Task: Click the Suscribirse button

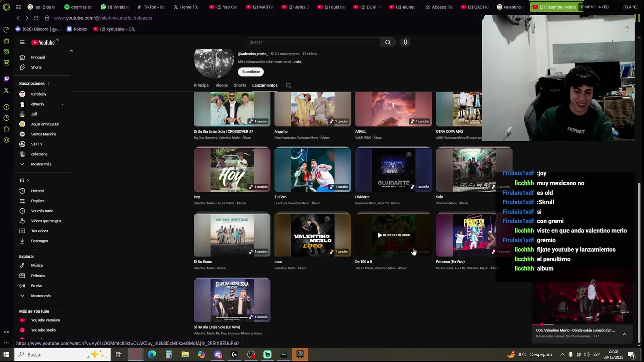Action: (251, 72)
